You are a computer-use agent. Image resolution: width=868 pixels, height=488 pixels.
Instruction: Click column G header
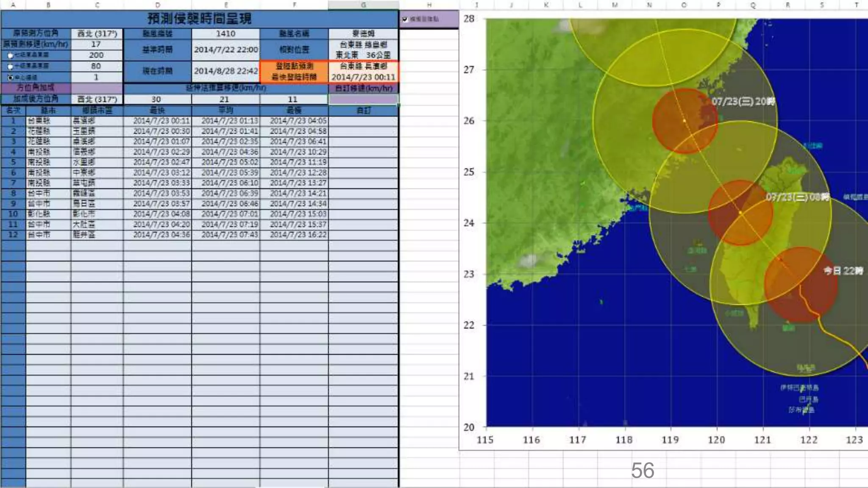point(363,5)
